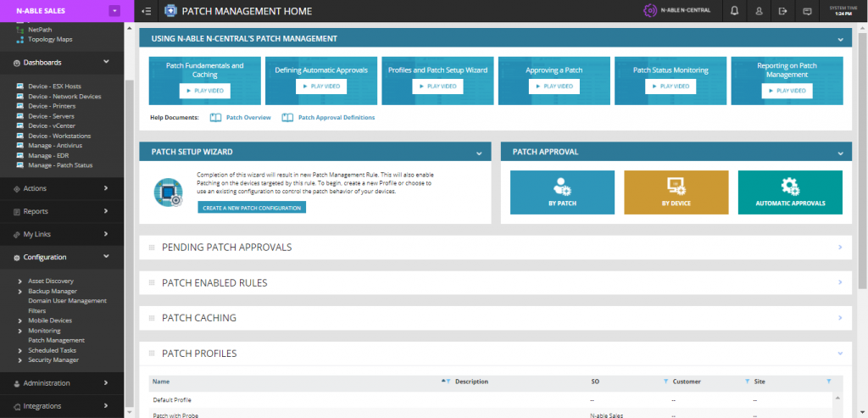Open Patch Approval Definitions help link
This screenshot has height=418, width=868.
[337, 118]
